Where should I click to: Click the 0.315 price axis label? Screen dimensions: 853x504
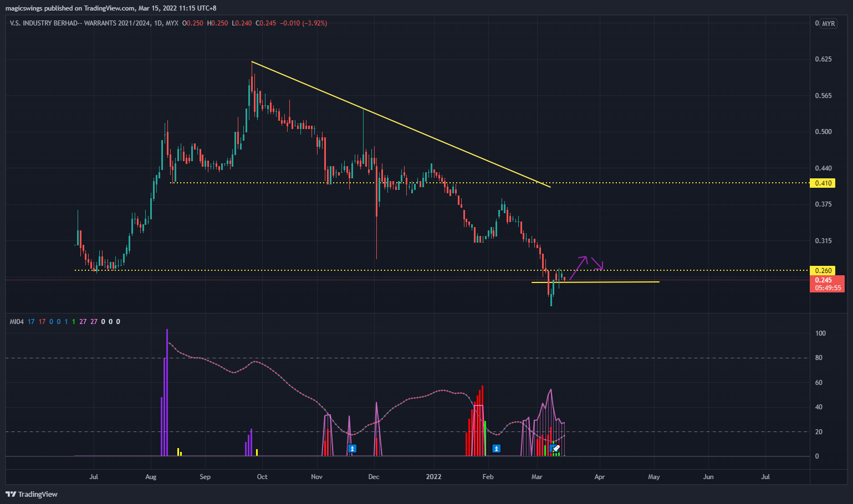click(823, 241)
